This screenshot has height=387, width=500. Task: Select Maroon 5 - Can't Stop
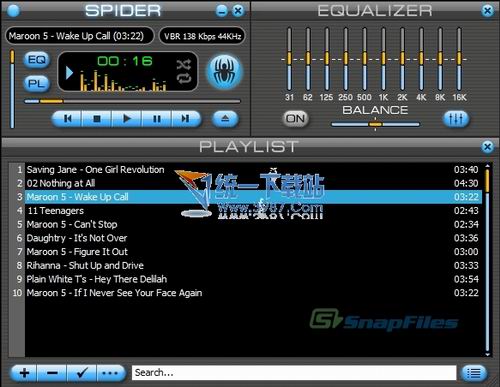point(253,224)
